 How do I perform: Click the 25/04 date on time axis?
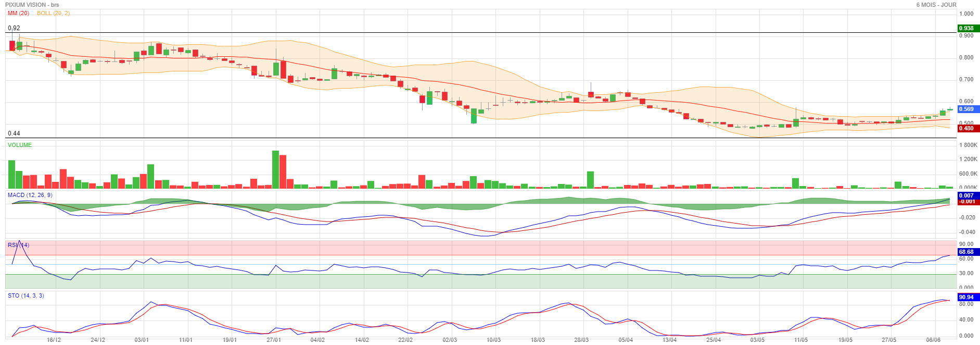pos(714,340)
